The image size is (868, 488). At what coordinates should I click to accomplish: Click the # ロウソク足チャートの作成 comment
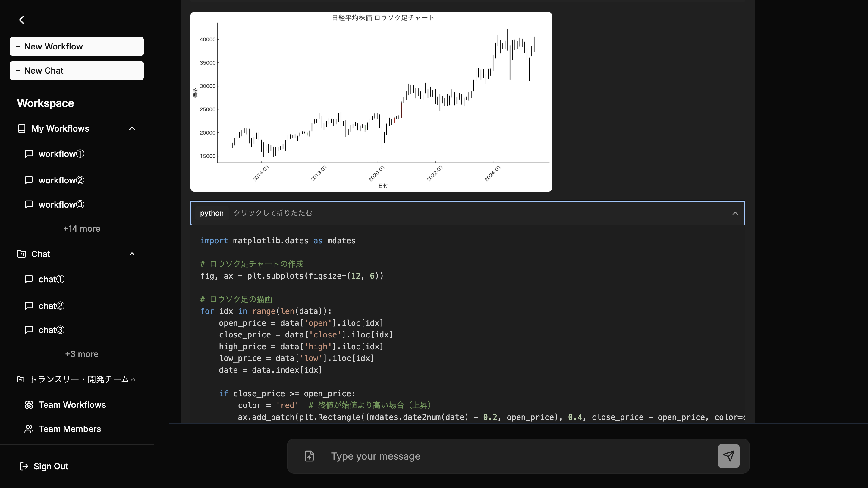[252, 264]
